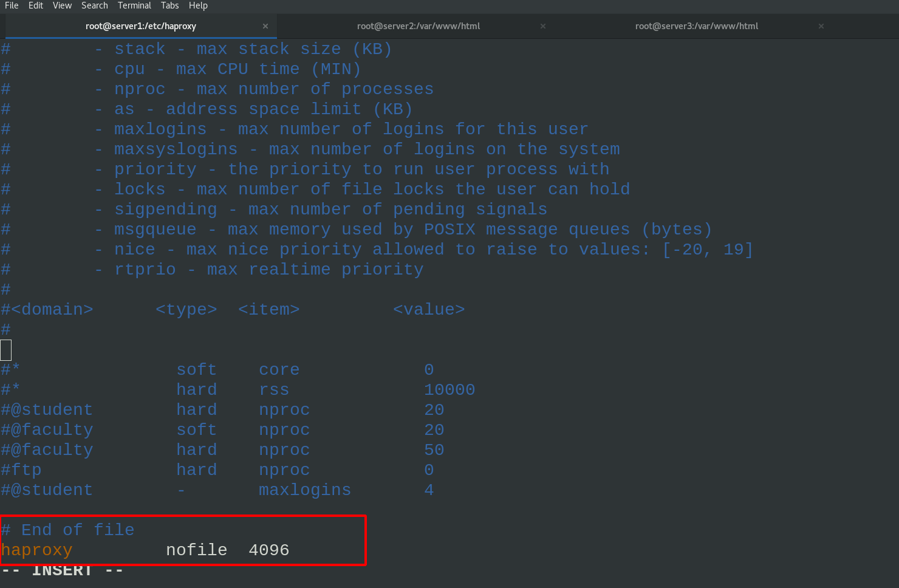Click '#ftp' domain entry
Image resolution: width=899 pixels, height=588 pixels.
click(x=21, y=470)
